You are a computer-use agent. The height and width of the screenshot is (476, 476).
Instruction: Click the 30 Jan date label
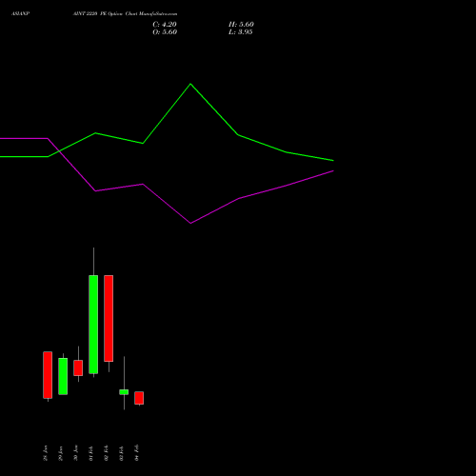click(x=76, y=453)
